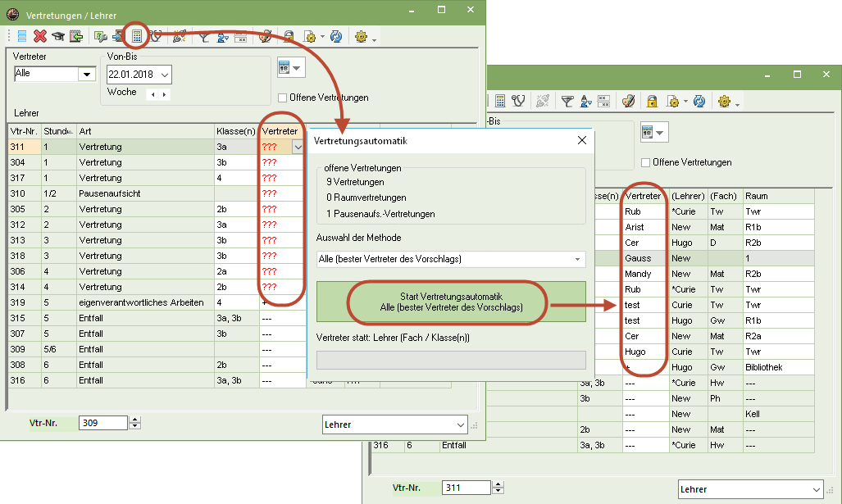
Task: Select the ??? Vertreter cell in row 304
Action: click(283, 162)
